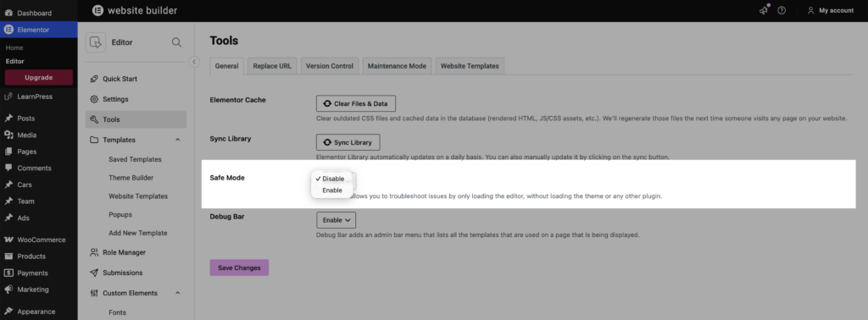Open the search magnifier in Editor panel
This screenshot has width=868, height=320.
point(176,42)
